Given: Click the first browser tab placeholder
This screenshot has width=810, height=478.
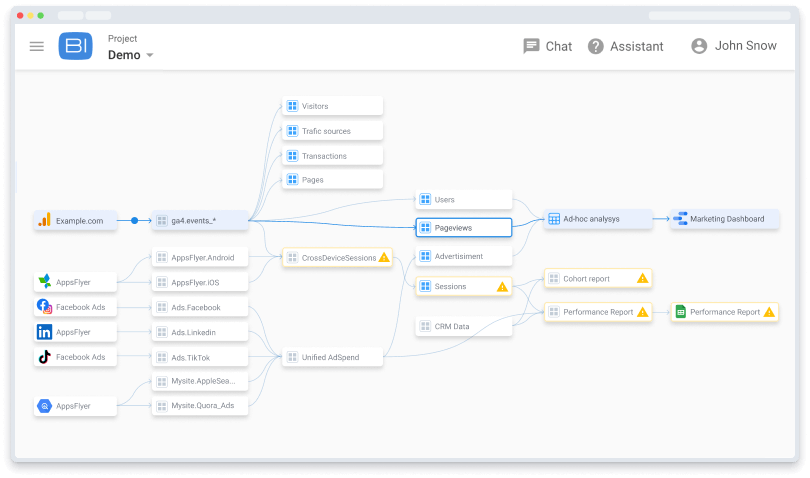Looking at the screenshot, I should (71, 16).
